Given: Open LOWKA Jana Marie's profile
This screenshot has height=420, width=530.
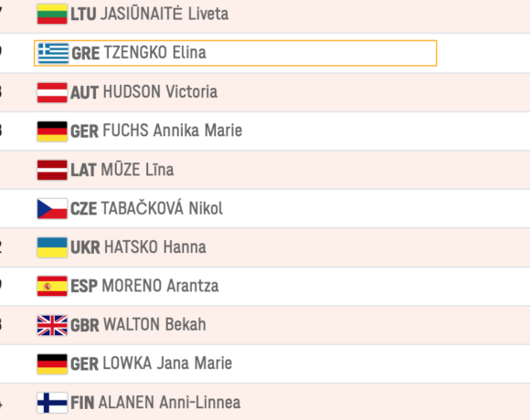Looking at the screenshot, I should coord(167,363).
